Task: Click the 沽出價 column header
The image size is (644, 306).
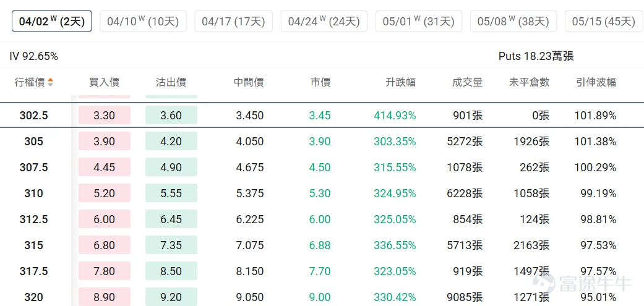Action: 171,82
